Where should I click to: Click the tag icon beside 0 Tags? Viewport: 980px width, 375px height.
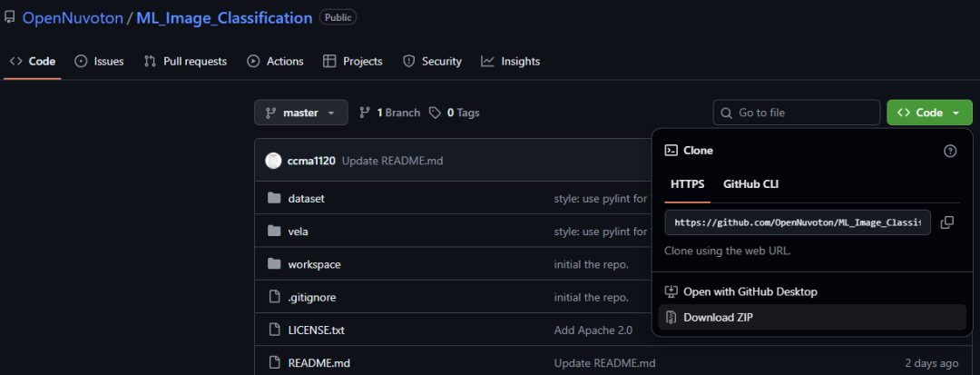[x=435, y=113]
